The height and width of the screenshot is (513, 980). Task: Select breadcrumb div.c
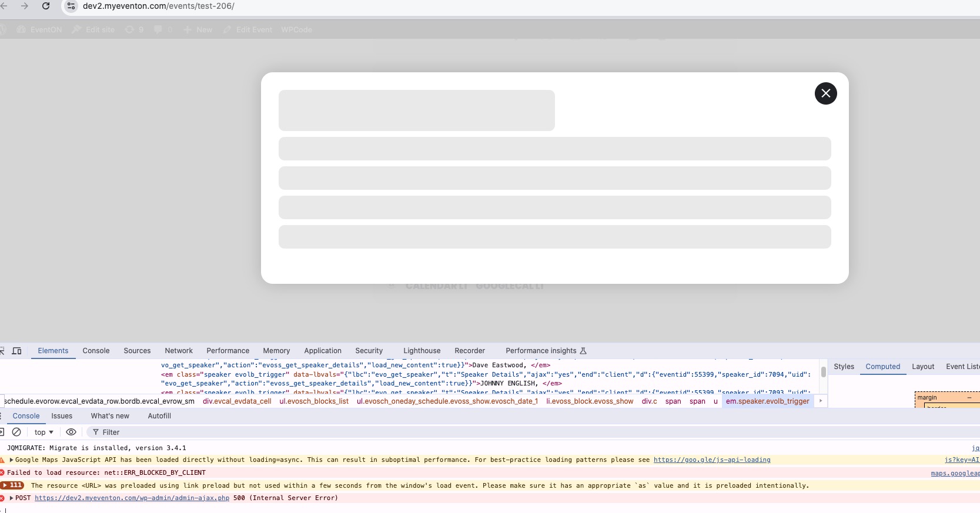649,401
